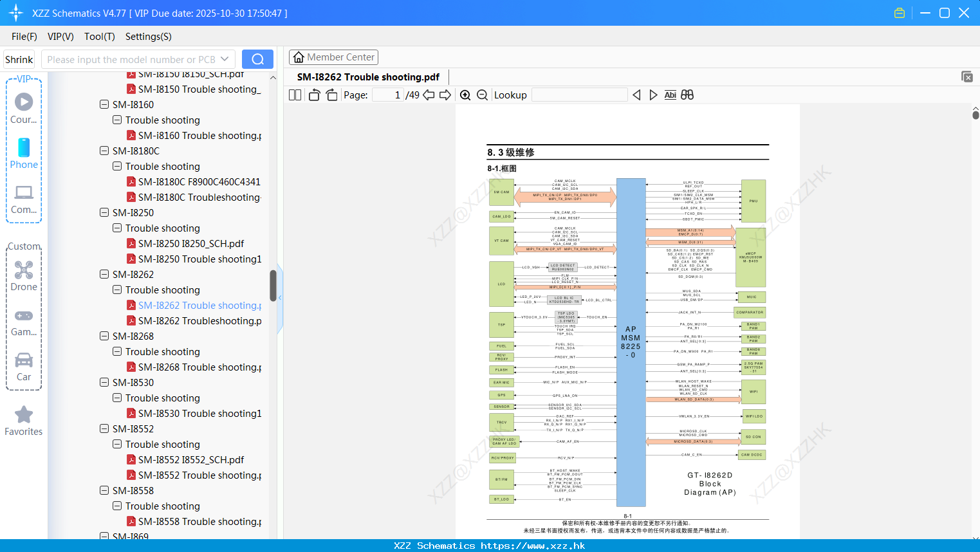980x552 pixels.
Task: Open SM-I8558 Trouble shooting file
Action: pos(200,522)
